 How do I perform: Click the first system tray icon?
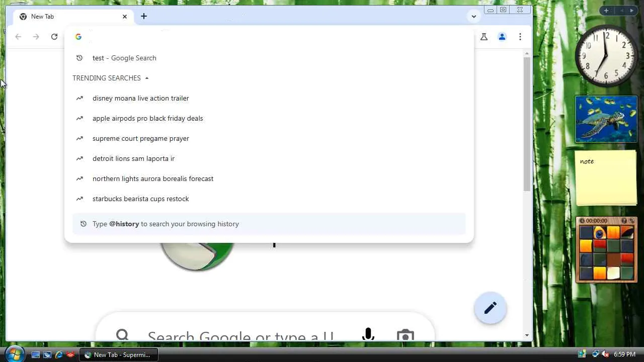pos(582,354)
